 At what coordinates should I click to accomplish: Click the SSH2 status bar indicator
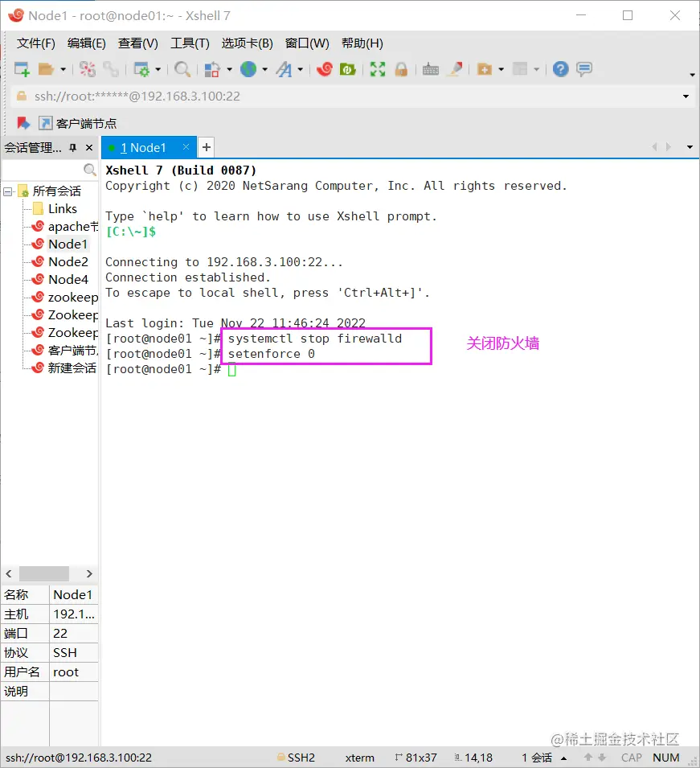click(x=296, y=758)
